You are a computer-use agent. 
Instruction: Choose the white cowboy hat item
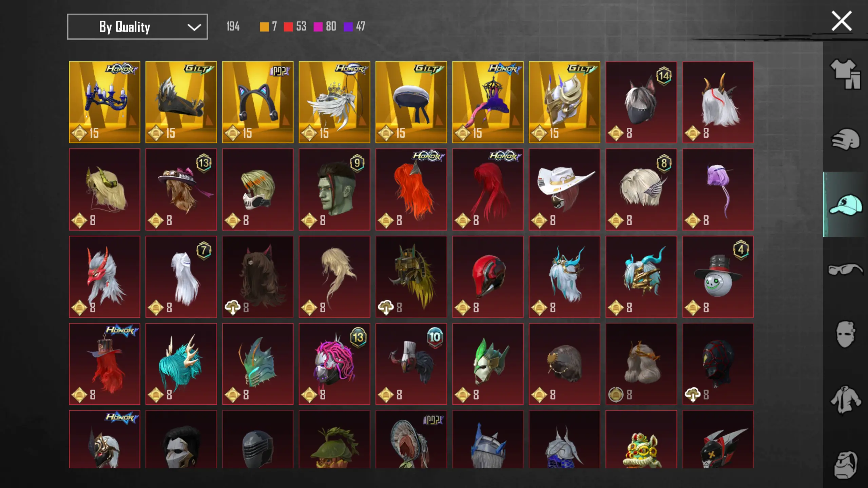[564, 189]
